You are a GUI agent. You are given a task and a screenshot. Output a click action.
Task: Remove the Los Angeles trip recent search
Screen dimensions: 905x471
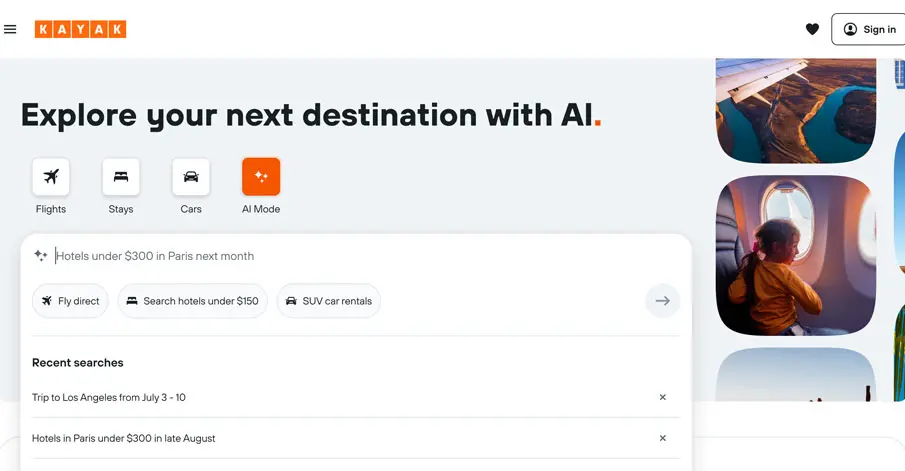[x=662, y=397]
